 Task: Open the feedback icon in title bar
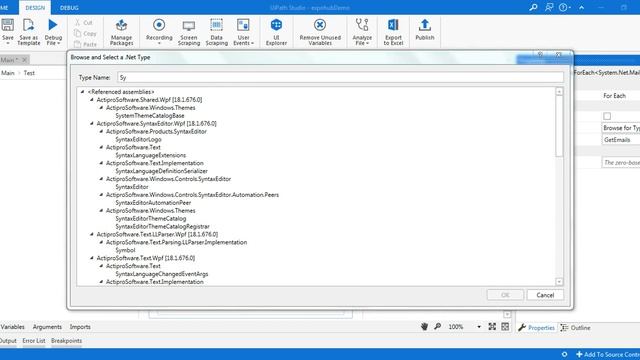coord(549,7)
